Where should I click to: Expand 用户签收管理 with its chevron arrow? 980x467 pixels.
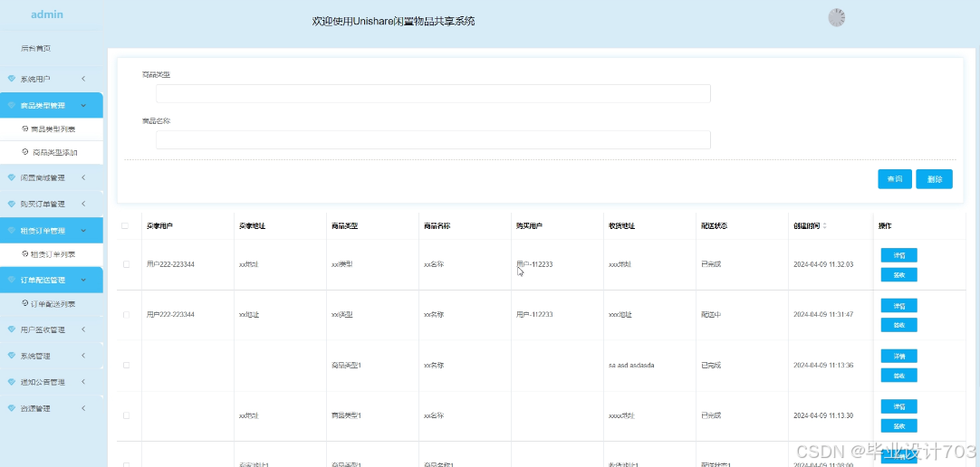point(83,329)
